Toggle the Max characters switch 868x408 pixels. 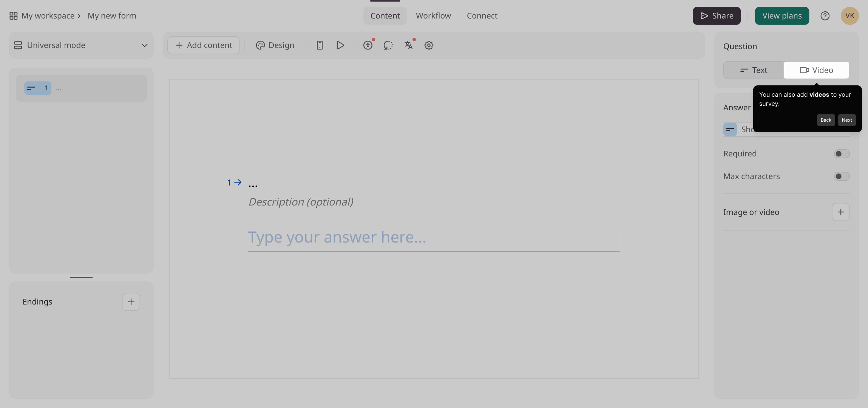pyautogui.click(x=842, y=176)
